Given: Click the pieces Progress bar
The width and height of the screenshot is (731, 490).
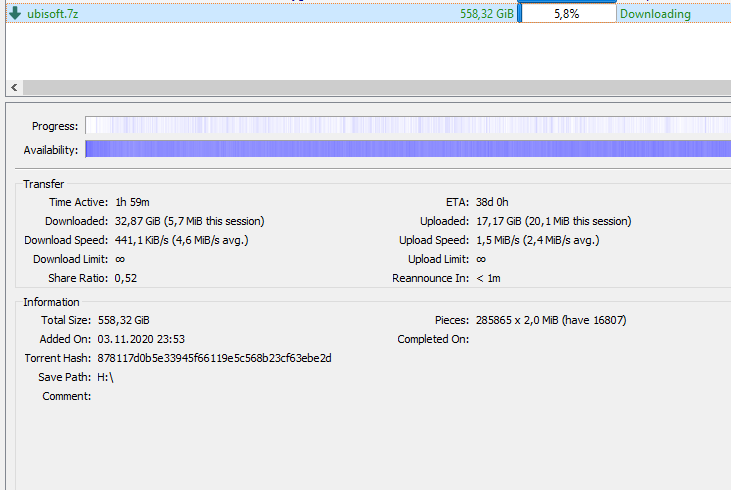Looking at the screenshot, I should pos(407,126).
